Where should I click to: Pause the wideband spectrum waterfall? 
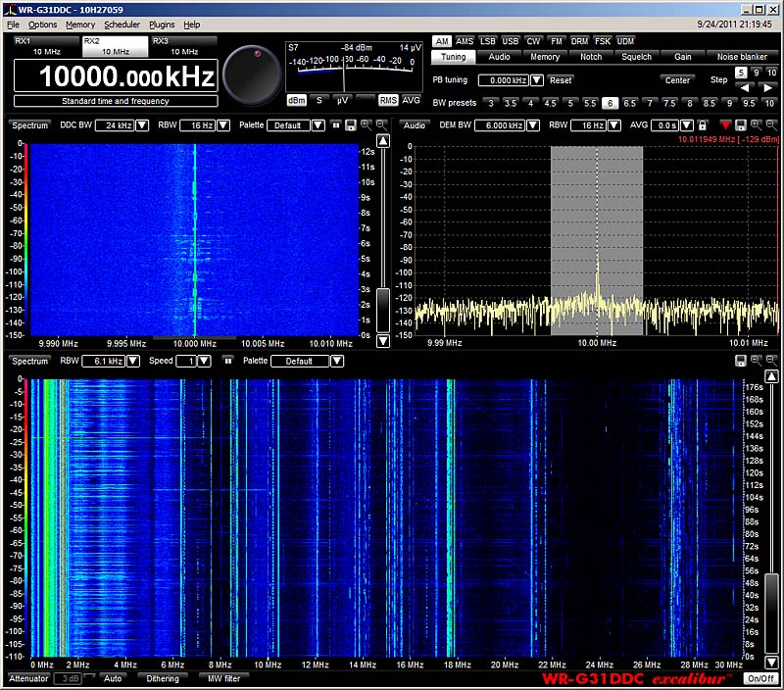pyautogui.click(x=228, y=361)
